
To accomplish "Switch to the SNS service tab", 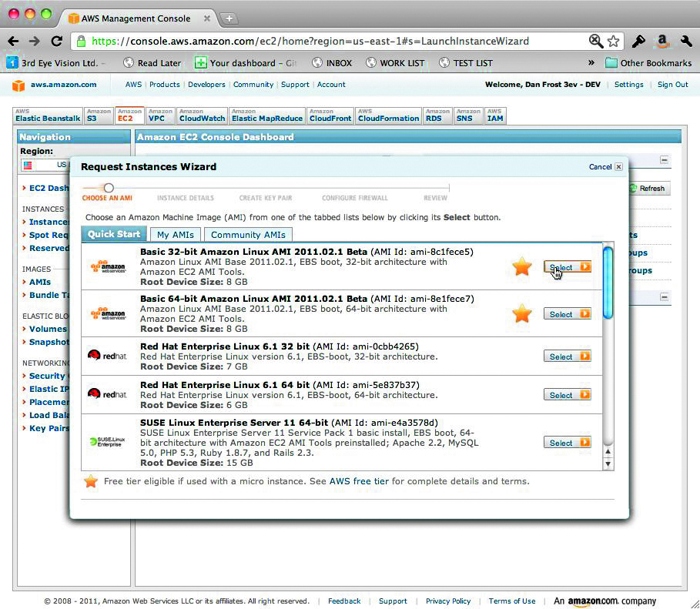I will pos(468,115).
